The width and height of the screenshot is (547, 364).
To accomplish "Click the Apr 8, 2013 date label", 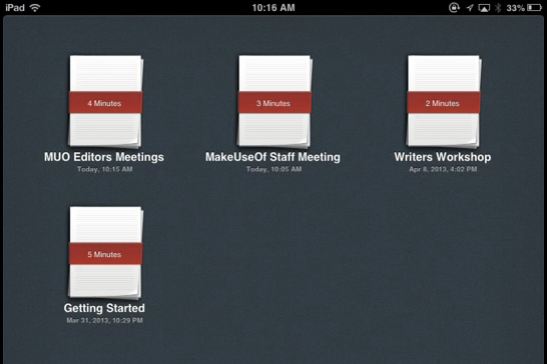I will point(443,169).
